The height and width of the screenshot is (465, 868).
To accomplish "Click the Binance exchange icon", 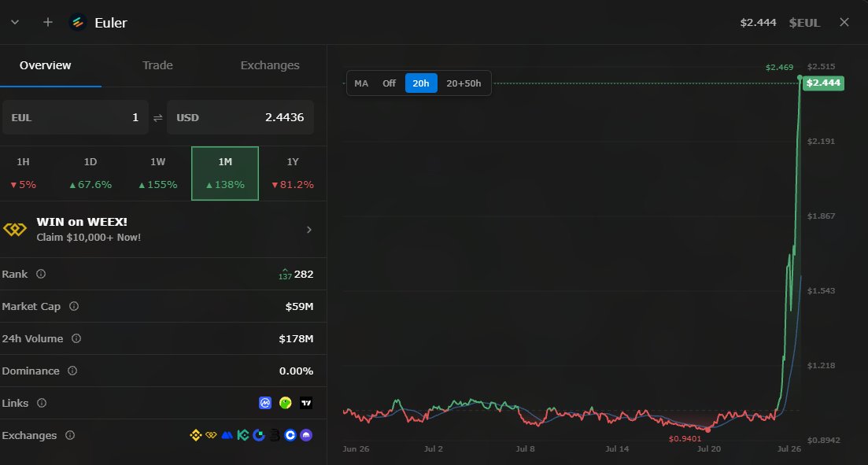I will pyautogui.click(x=195, y=435).
